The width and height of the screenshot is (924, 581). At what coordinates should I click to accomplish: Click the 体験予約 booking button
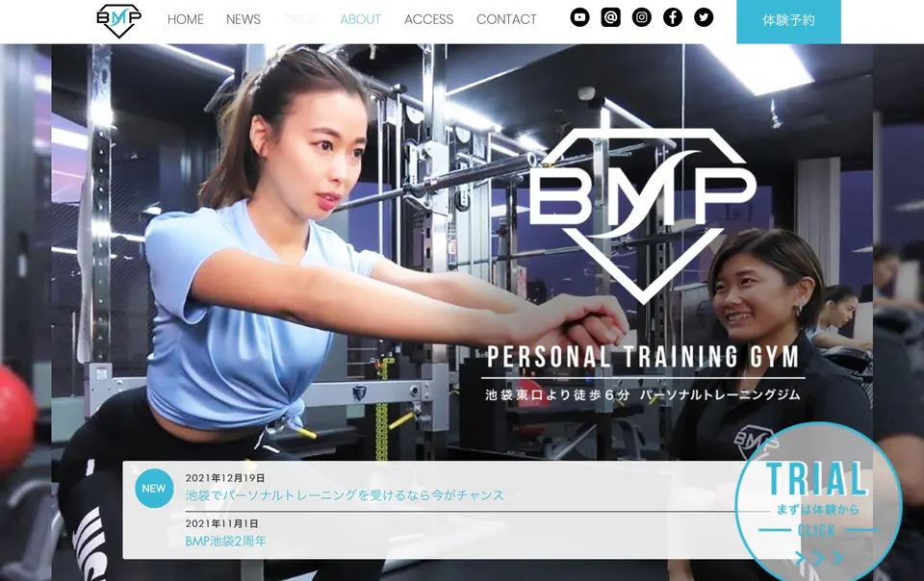[788, 21]
